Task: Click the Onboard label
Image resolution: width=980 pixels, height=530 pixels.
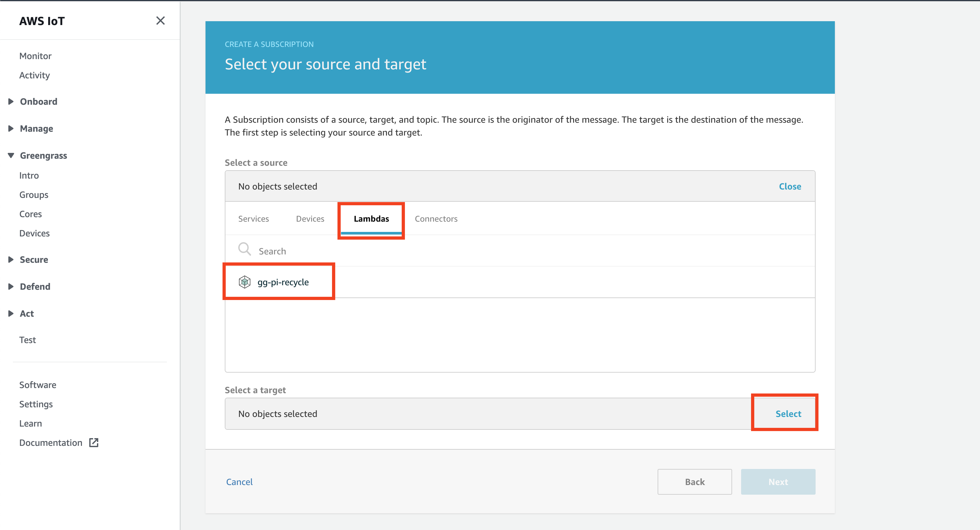Action: click(x=39, y=102)
